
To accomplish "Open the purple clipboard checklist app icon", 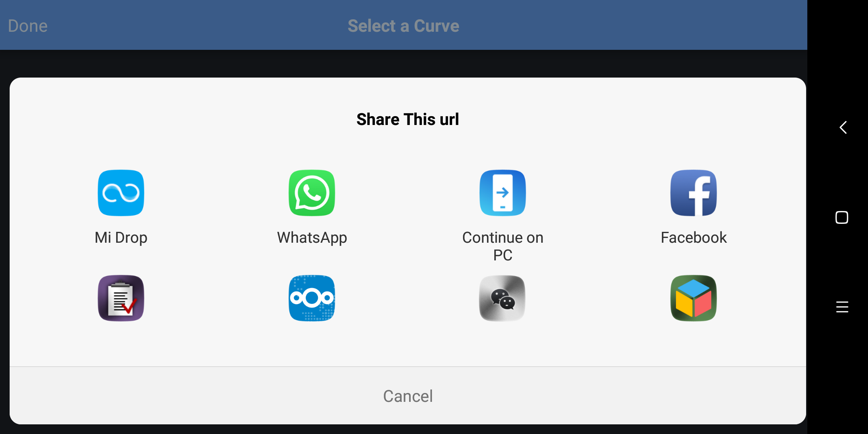I will [x=121, y=298].
